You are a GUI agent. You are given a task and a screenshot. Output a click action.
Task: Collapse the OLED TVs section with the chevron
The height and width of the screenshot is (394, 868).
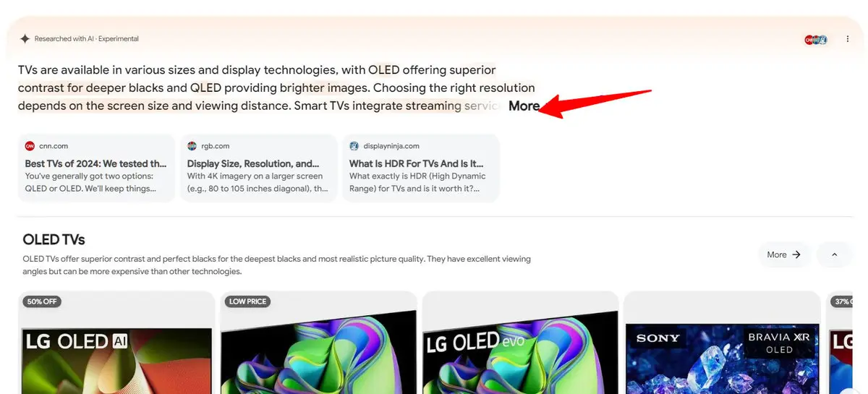834,254
